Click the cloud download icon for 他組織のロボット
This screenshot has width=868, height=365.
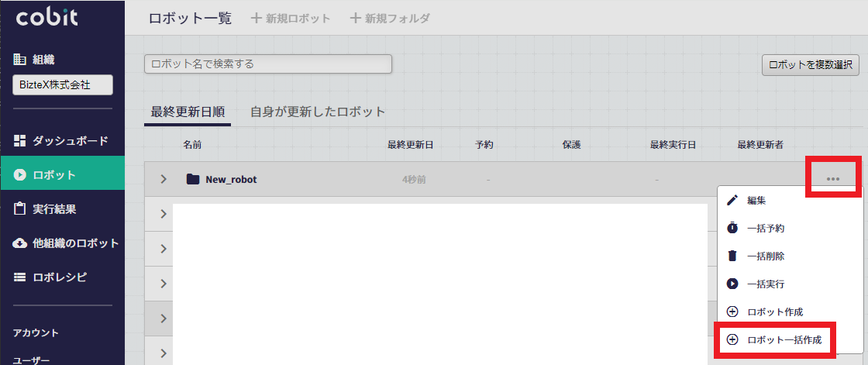pyautogui.click(x=19, y=243)
